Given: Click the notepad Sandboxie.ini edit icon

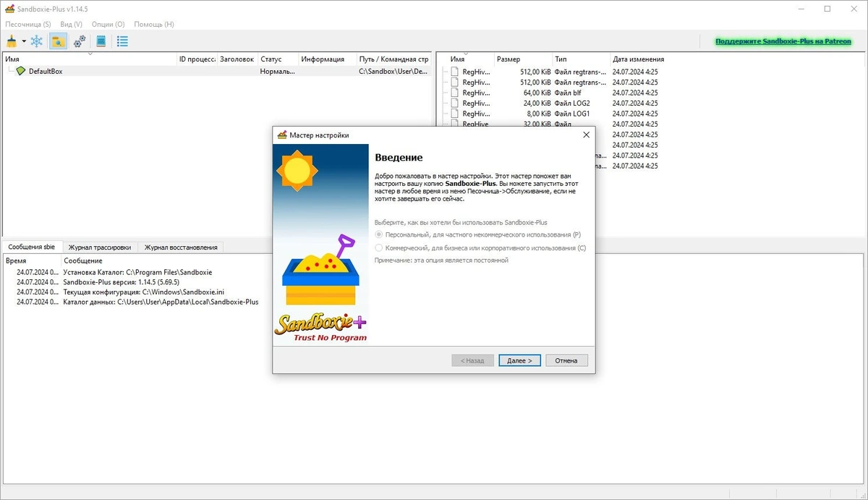Looking at the screenshot, I should coord(101,41).
